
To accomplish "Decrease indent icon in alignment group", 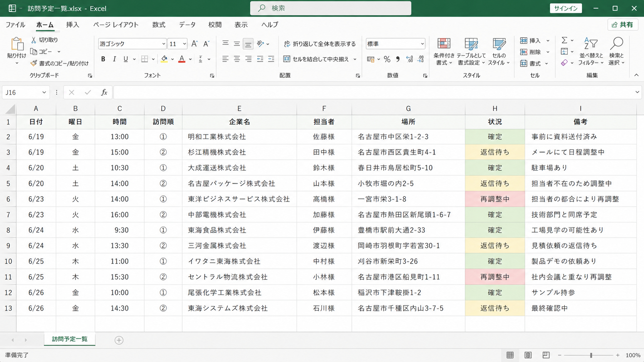I will click(x=260, y=59).
